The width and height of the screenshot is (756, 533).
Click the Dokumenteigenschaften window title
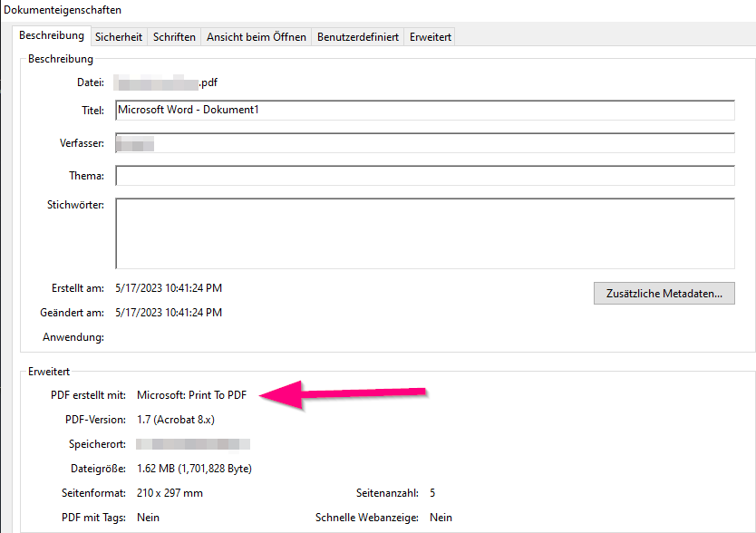pos(63,10)
